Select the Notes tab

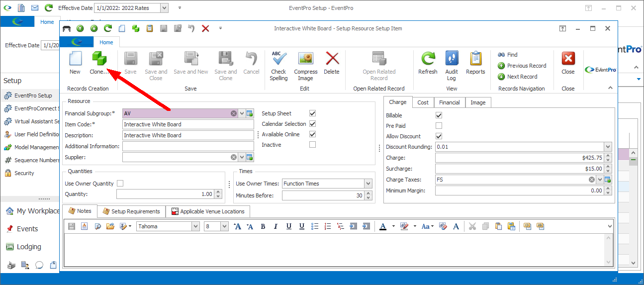(80, 211)
